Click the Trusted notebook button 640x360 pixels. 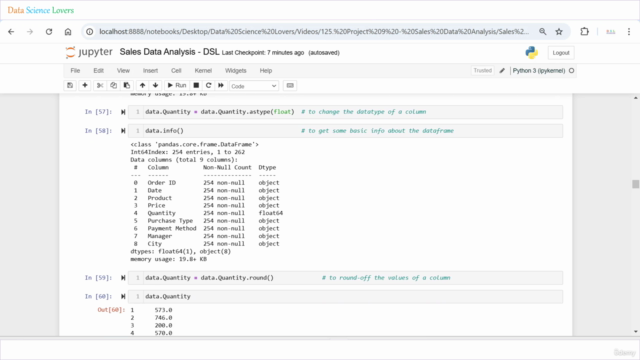(482, 71)
